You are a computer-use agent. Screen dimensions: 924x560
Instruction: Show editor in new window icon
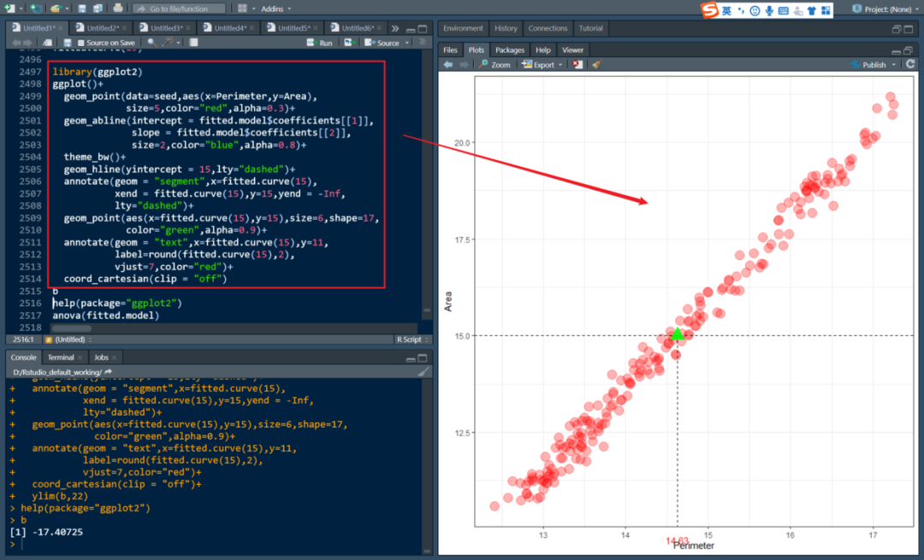tap(48, 43)
